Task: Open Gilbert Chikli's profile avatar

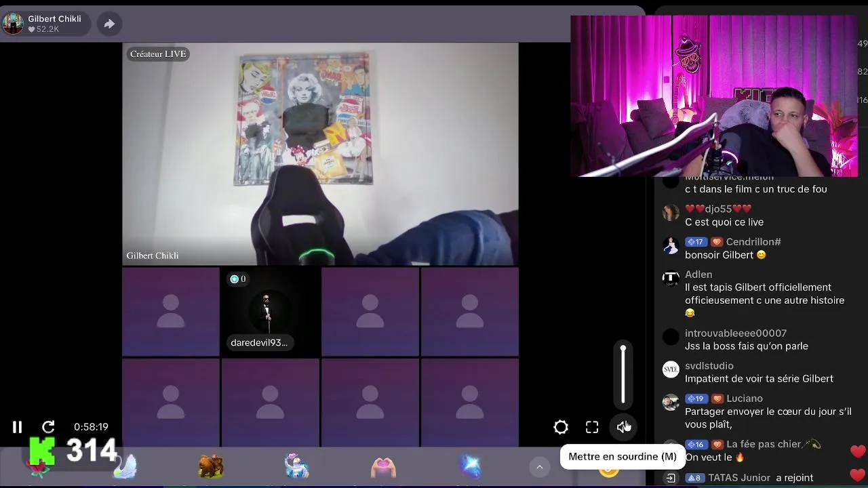Action: pos(14,24)
